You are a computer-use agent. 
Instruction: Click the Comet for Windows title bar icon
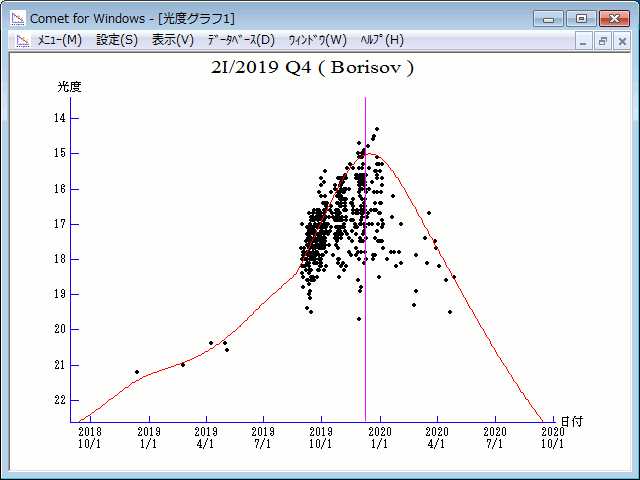[x=17, y=18]
